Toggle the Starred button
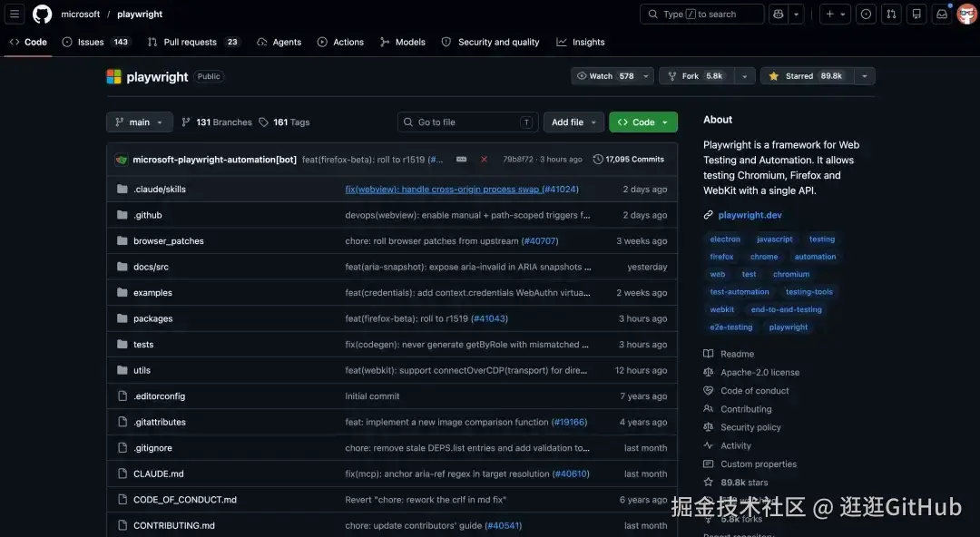 point(808,76)
